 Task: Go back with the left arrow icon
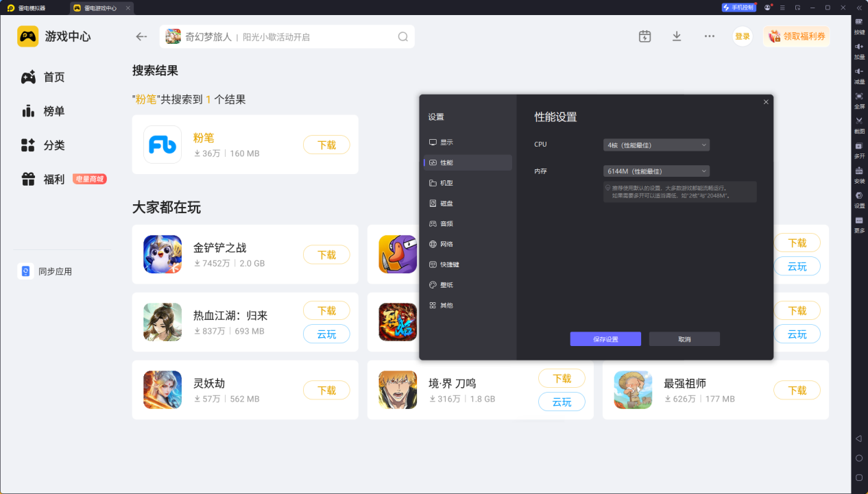(x=141, y=36)
